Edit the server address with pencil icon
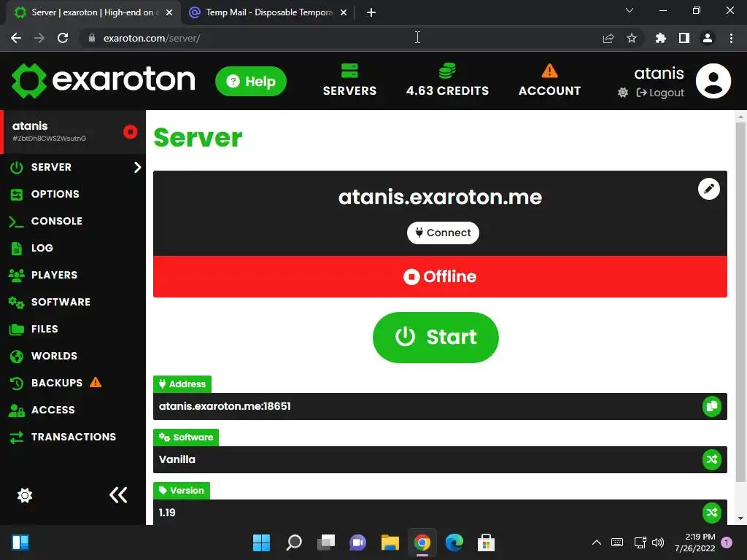Viewport: 747px width, 560px height. (708, 189)
